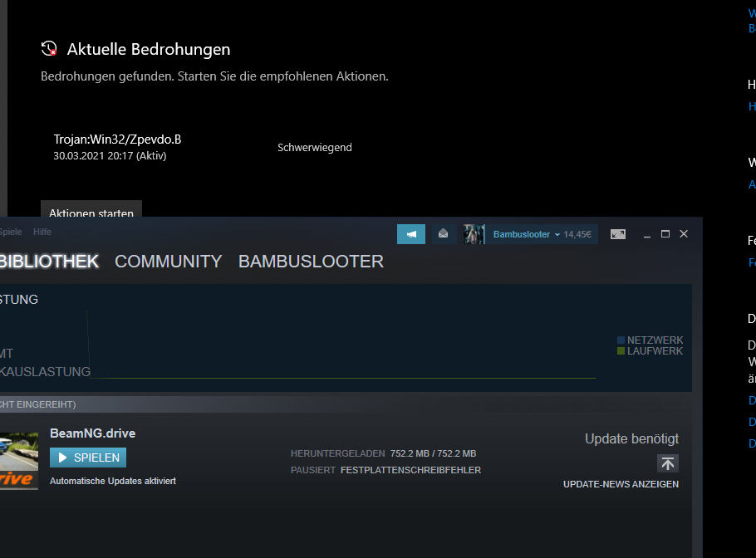This screenshot has width=756, height=558.
Task: Click the threat date 30.03.2021 20:17 (Aktiv)
Action: pyautogui.click(x=110, y=155)
